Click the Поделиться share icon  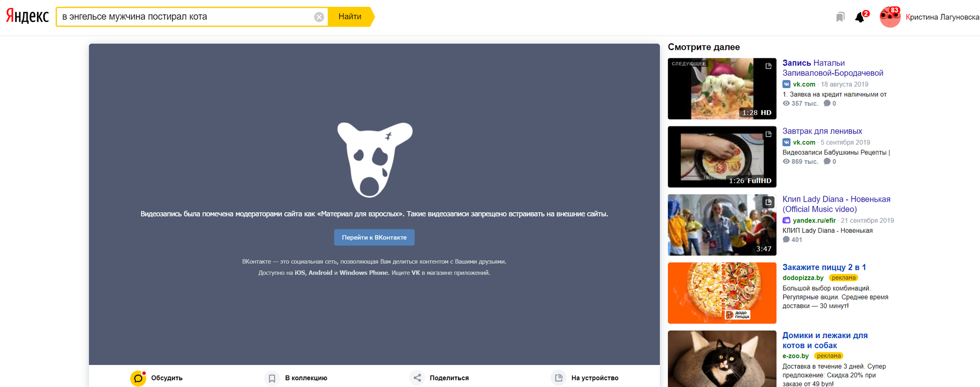pyautogui.click(x=417, y=378)
